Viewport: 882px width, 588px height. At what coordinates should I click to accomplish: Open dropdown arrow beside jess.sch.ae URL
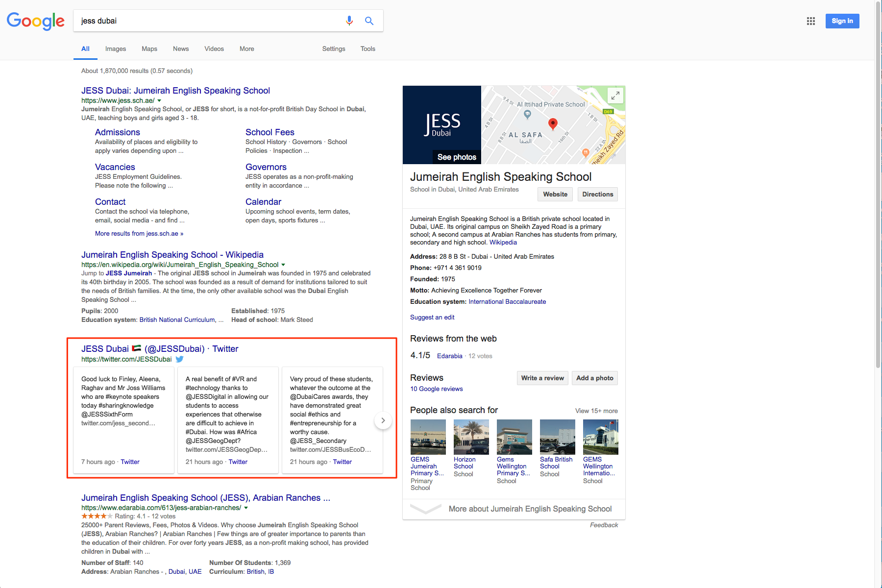159,100
